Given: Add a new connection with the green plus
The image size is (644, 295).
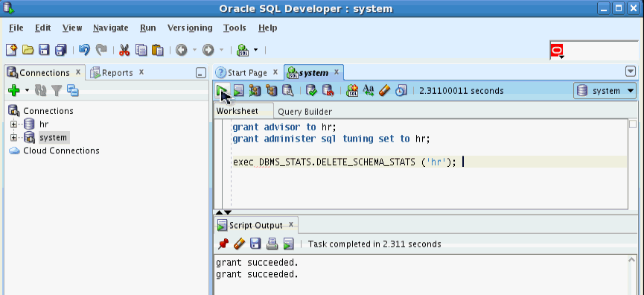Looking at the screenshot, I should tap(14, 90).
